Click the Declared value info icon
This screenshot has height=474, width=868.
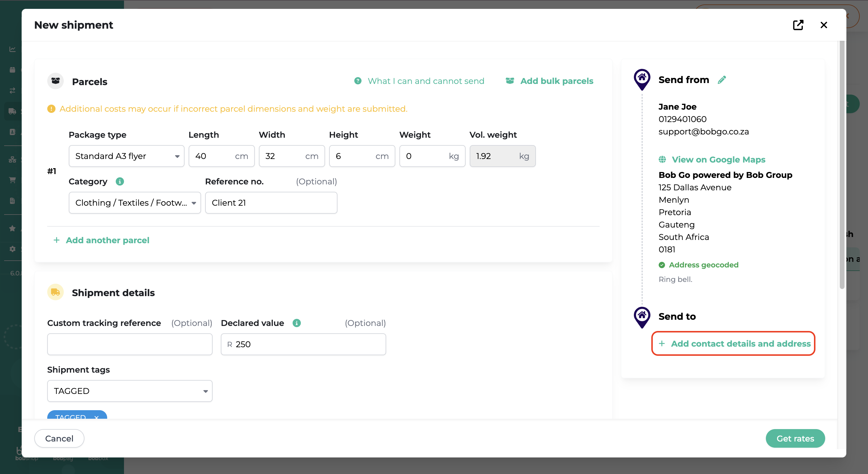click(x=296, y=323)
